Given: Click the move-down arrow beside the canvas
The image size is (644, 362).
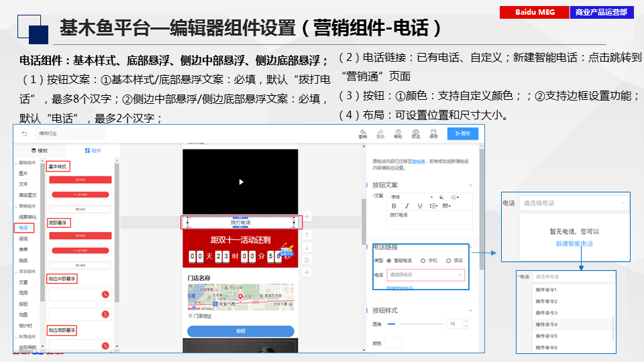Looking at the screenshot, I should (307, 247).
